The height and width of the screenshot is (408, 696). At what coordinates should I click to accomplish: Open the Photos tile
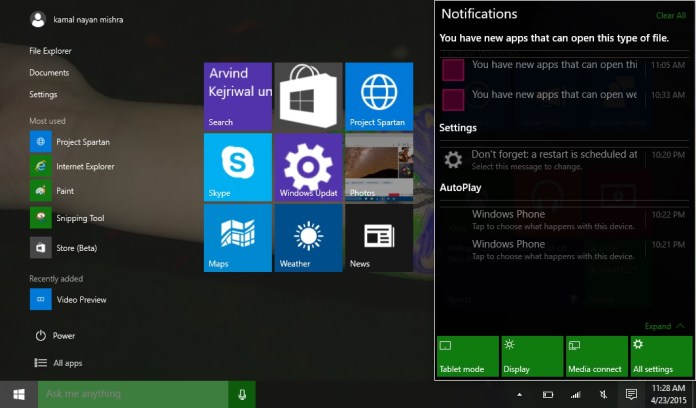(379, 167)
